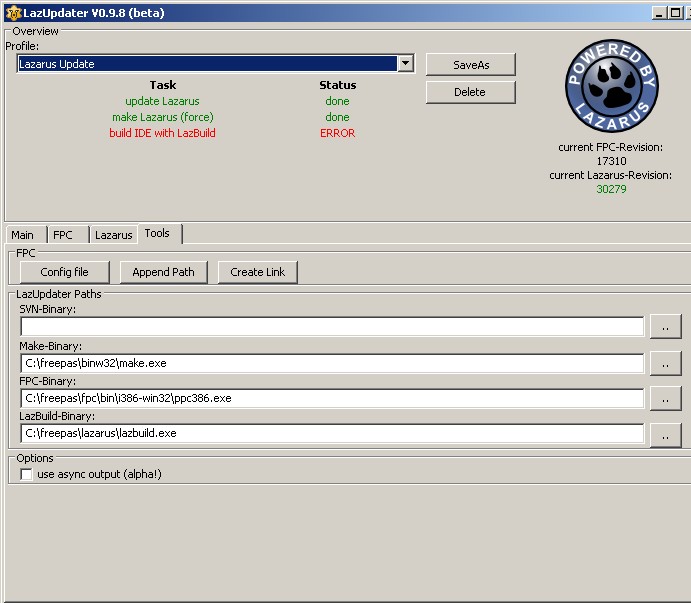Maximize the LazUpdater window
The height and width of the screenshot is (603, 691).
pyautogui.click(x=677, y=13)
